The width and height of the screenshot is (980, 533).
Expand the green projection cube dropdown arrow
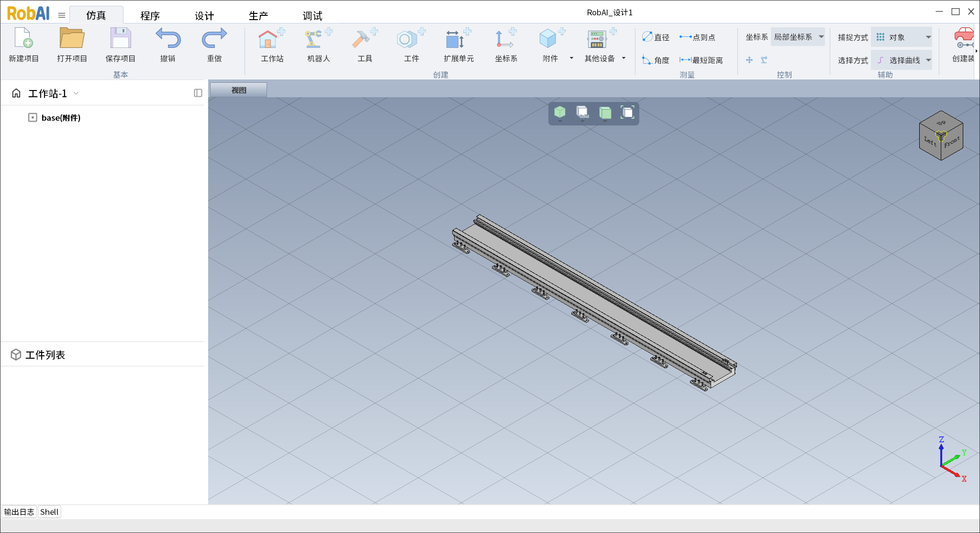point(605,121)
